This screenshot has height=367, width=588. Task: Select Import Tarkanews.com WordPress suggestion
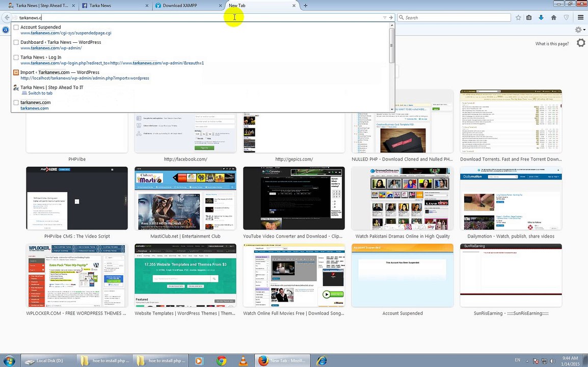[x=201, y=75]
